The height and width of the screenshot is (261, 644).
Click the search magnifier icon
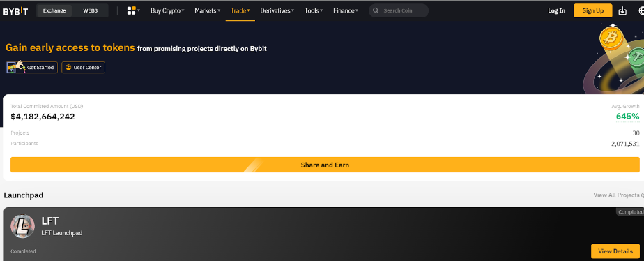[376, 10]
